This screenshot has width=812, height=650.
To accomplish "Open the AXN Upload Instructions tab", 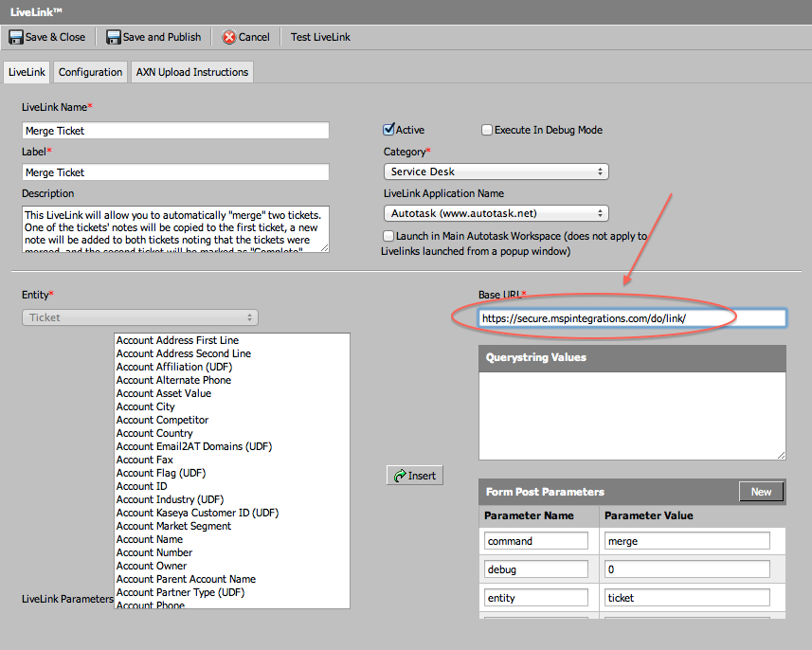I will [192, 72].
